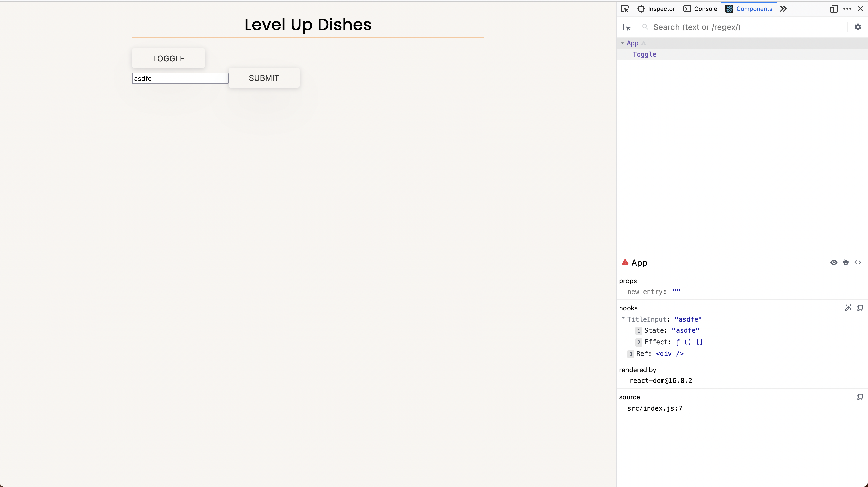The height and width of the screenshot is (487, 868).
Task: Collapse the TitleInput hook arrow
Action: point(623,318)
